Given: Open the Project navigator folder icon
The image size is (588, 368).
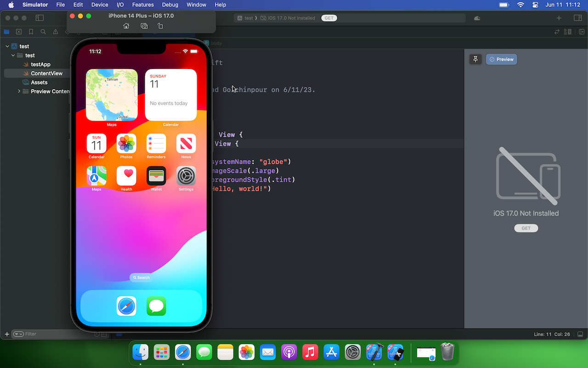Looking at the screenshot, I should tap(6, 32).
